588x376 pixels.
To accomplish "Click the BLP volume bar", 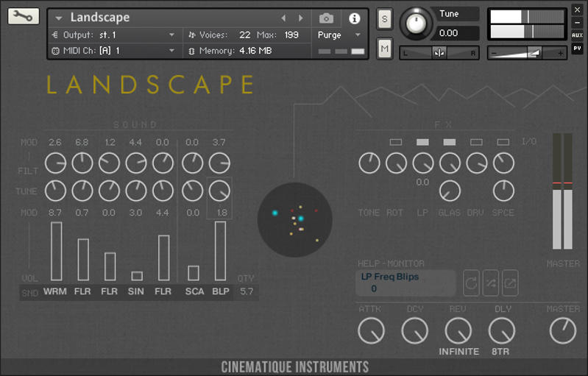I will [x=220, y=251].
